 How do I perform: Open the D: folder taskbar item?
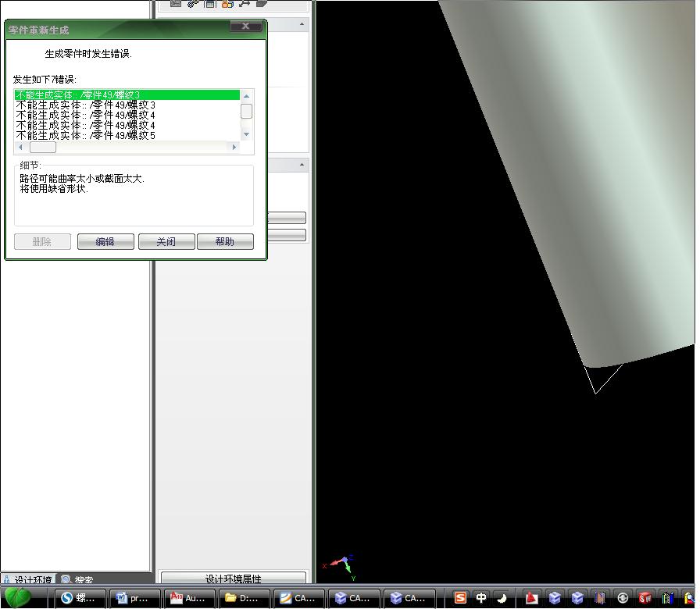pos(243,598)
